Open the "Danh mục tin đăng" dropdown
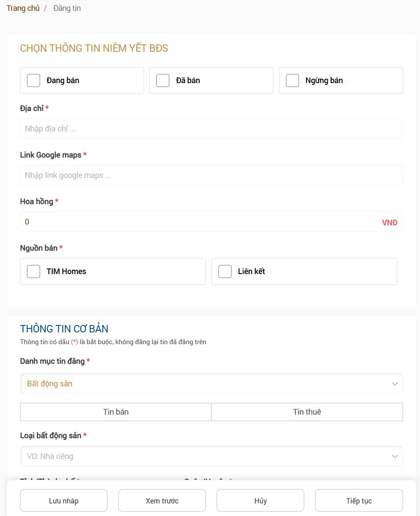420x516 pixels. [211, 383]
